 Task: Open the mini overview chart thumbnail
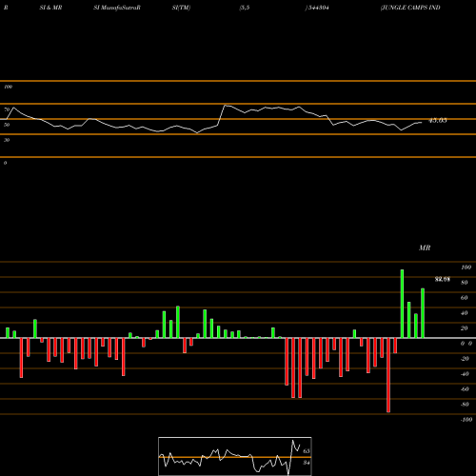point(235,456)
